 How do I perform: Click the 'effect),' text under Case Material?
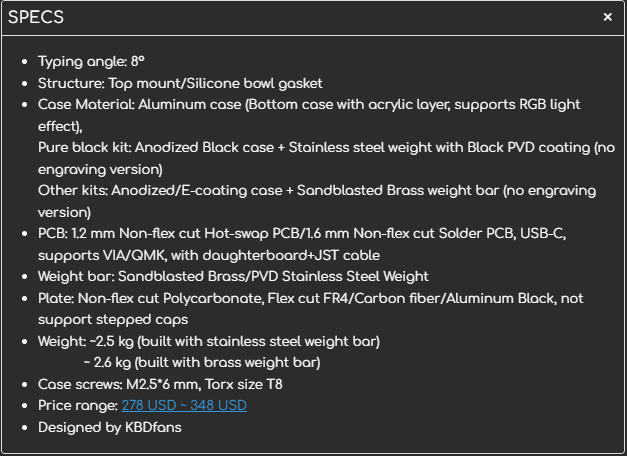tap(60, 126)
